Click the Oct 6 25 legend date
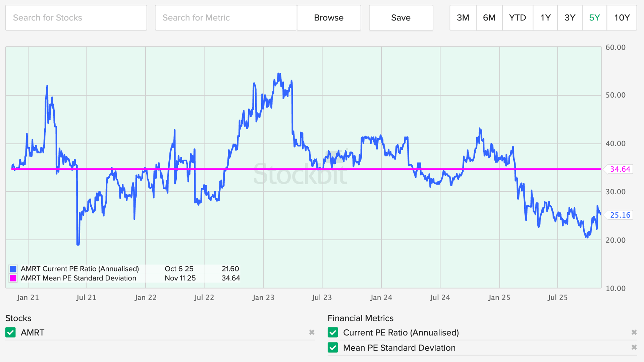The height and width of the screenshot is (362, 644). 179,269
